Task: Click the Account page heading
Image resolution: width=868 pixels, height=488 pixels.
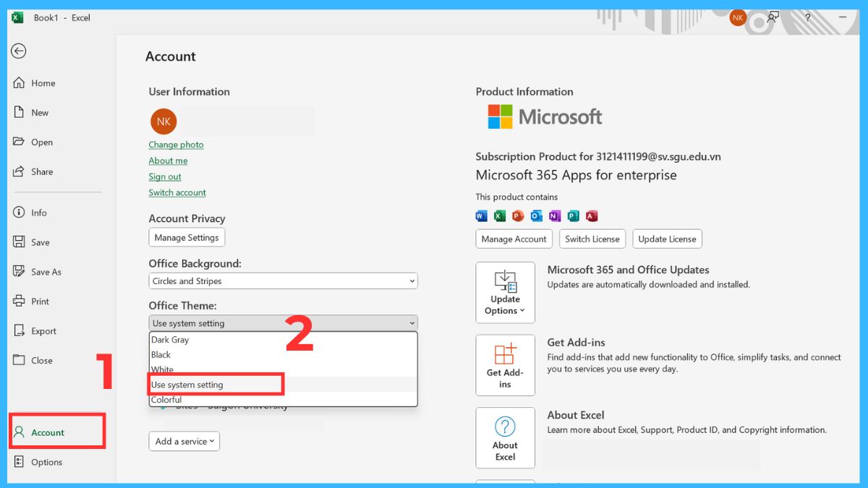Action: [171, 56]
